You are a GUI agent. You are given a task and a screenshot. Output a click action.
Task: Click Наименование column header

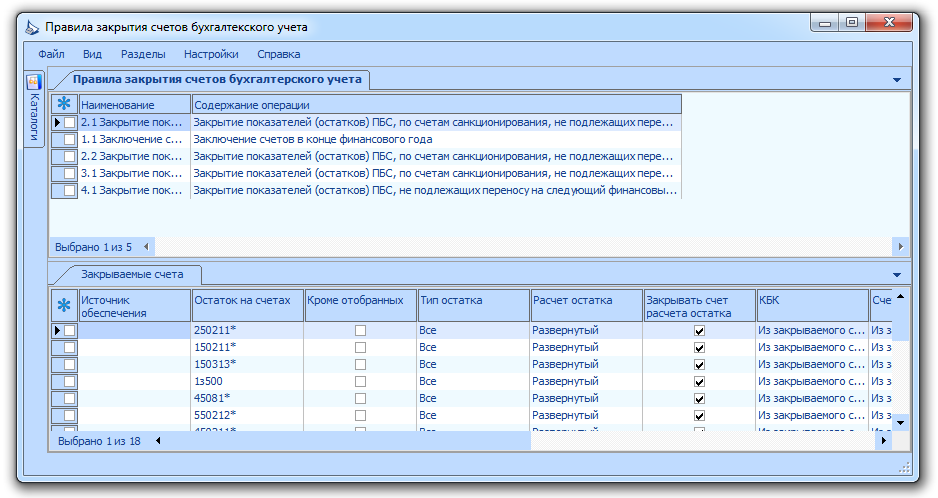point(135,104)
